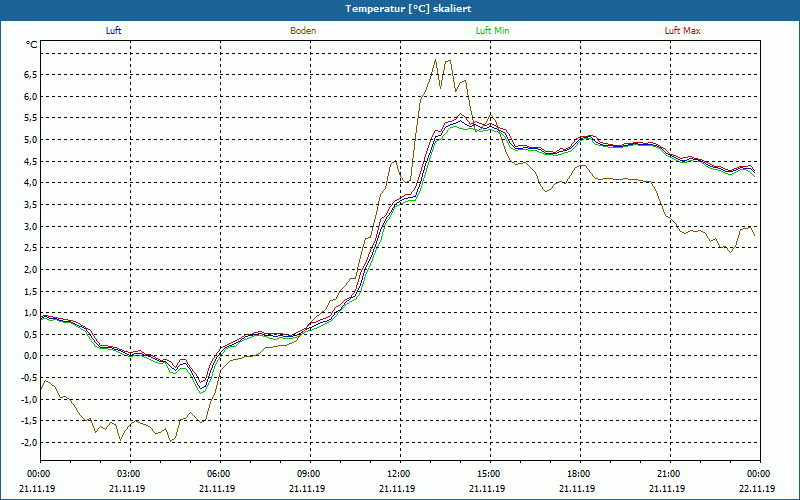Screen dimensions: 800x500
Task: Click the 'Boden' legend label
Action: click(303, 31)
